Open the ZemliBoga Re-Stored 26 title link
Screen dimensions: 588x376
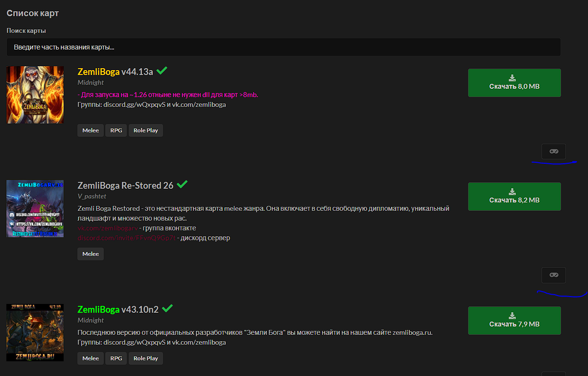point(125,186)
